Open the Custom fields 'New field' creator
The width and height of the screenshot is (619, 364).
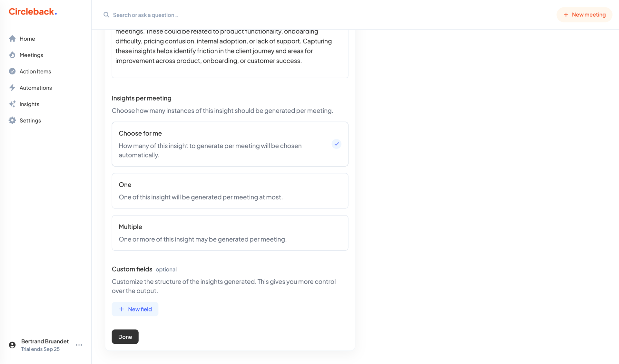[x=135, y=309]
